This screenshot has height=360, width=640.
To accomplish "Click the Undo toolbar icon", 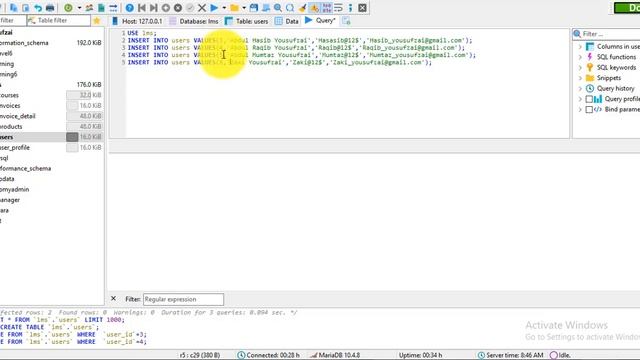I will click(38, 8).
